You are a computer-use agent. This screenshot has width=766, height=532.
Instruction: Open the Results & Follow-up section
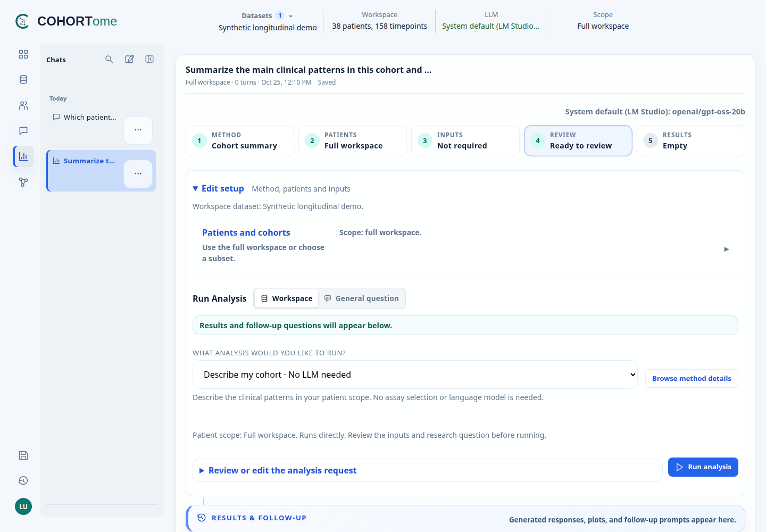coord(466,518)
